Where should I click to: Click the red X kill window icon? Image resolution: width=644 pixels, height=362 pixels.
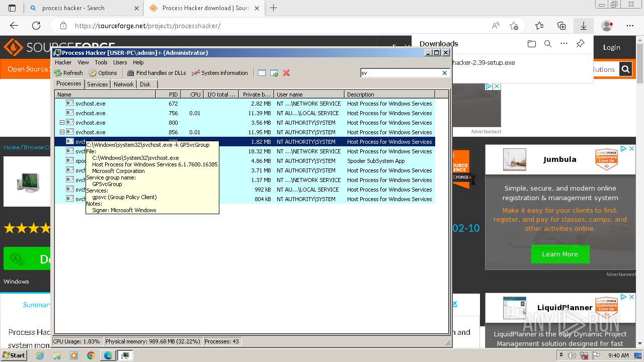pos(286,73)
